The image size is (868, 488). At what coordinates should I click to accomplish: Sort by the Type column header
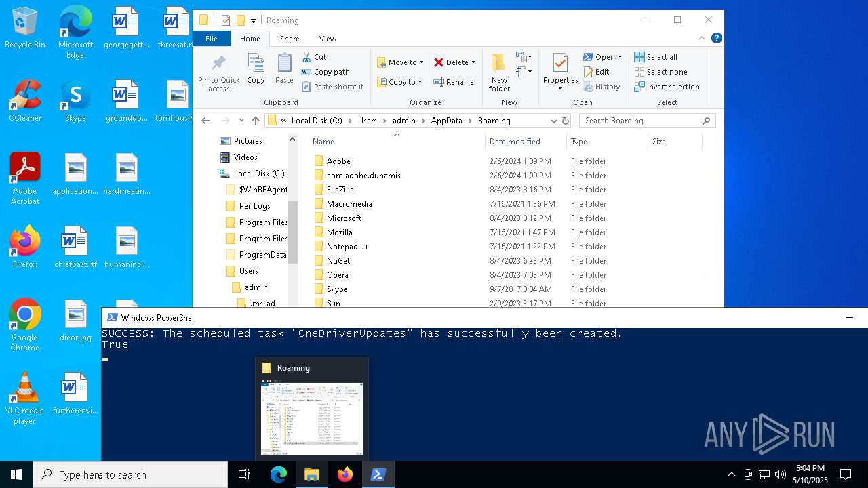coord(607,142)
